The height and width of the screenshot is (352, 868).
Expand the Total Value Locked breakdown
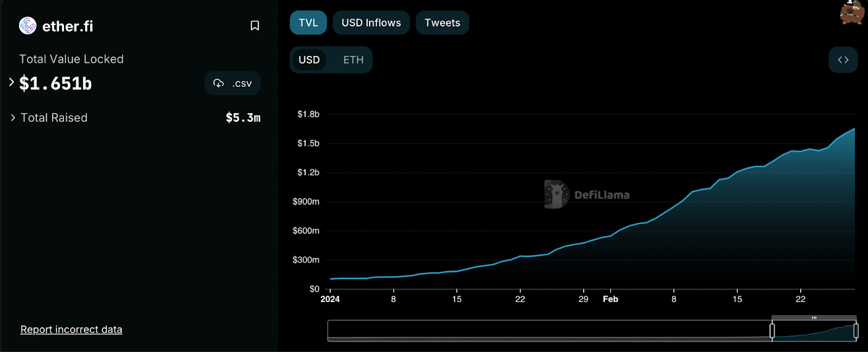(x=11, y=83)
